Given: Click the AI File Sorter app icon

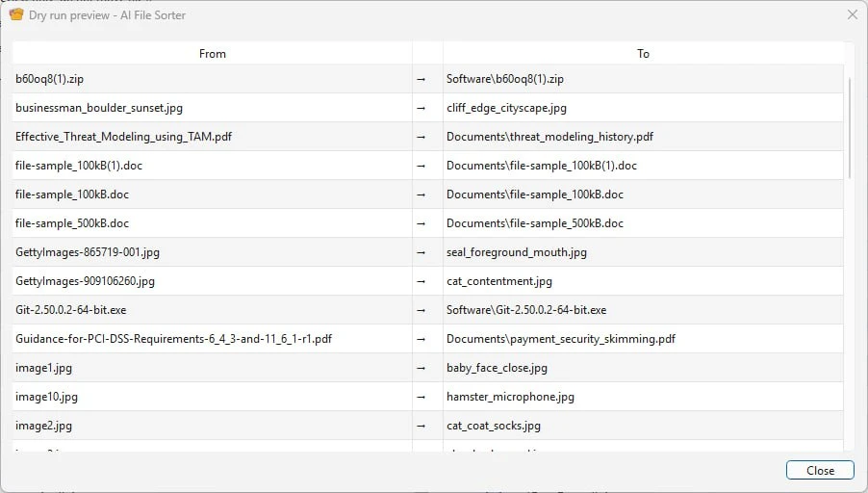Looking at the screenshot, I should [16, 15].
